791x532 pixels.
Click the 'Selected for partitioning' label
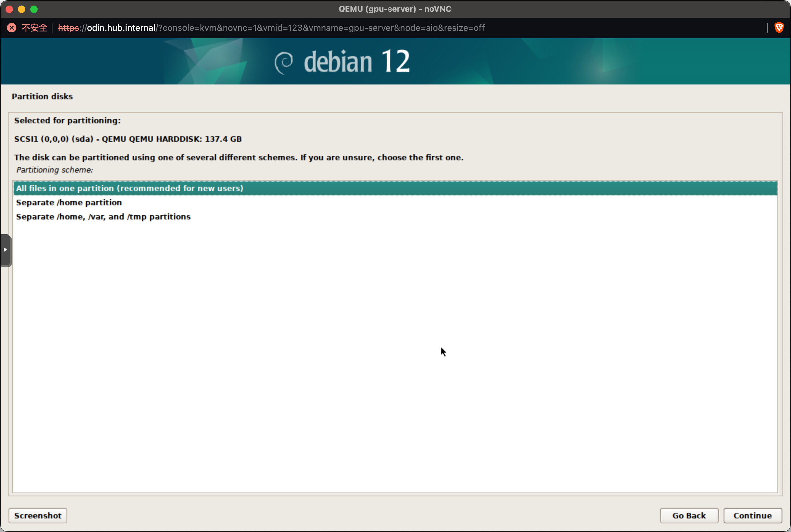[67, 120]
